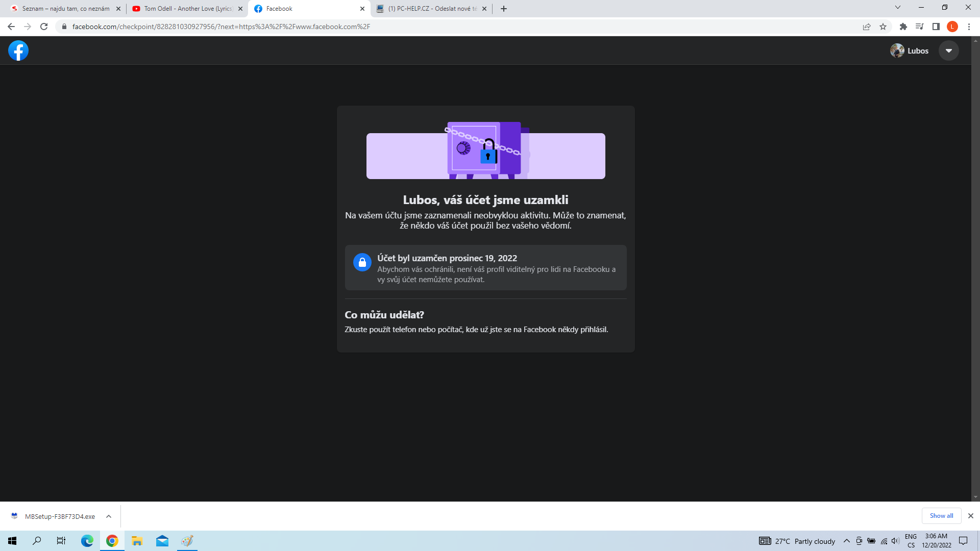Bookmark this page with the star icon
The width and height of the screenshot is (980, 551).
pyautogui.click(x=883, y=27)
